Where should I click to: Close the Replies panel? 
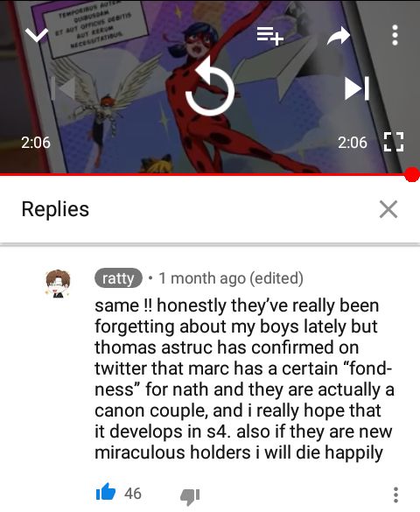pos(388,209)
